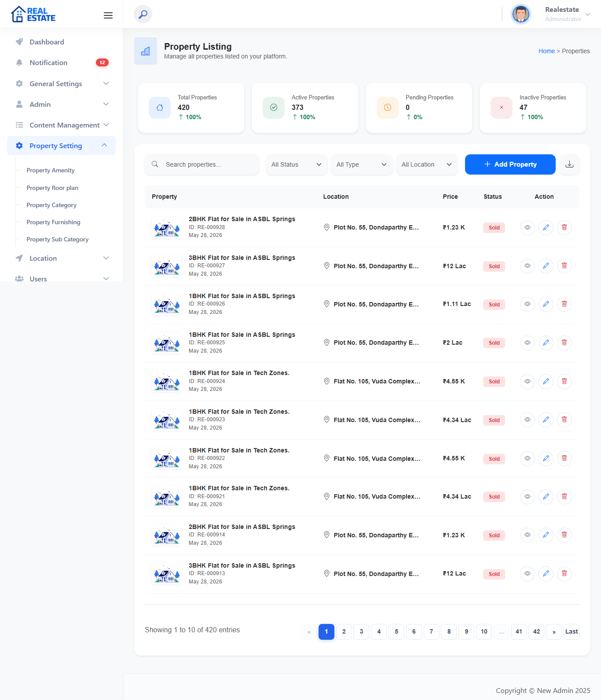Open Property Amenity submenu item

click(x=51, y=170)
